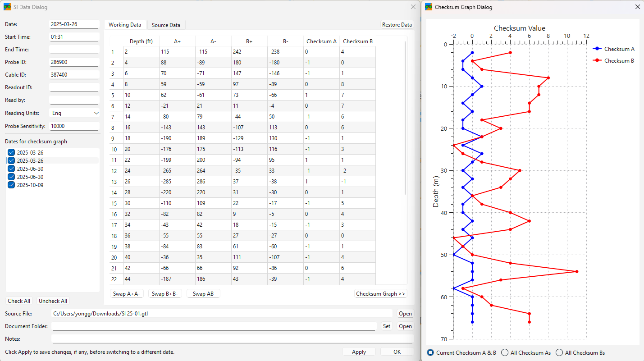
Task: Close the Checksum Graph Dialog window
Action: coord(637,7)
